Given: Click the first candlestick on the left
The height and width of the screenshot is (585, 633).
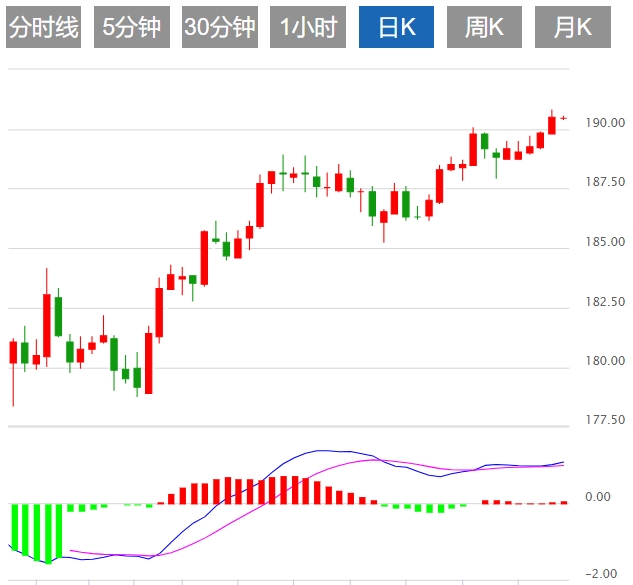Looking at the screenshot, I should point(13,352).
